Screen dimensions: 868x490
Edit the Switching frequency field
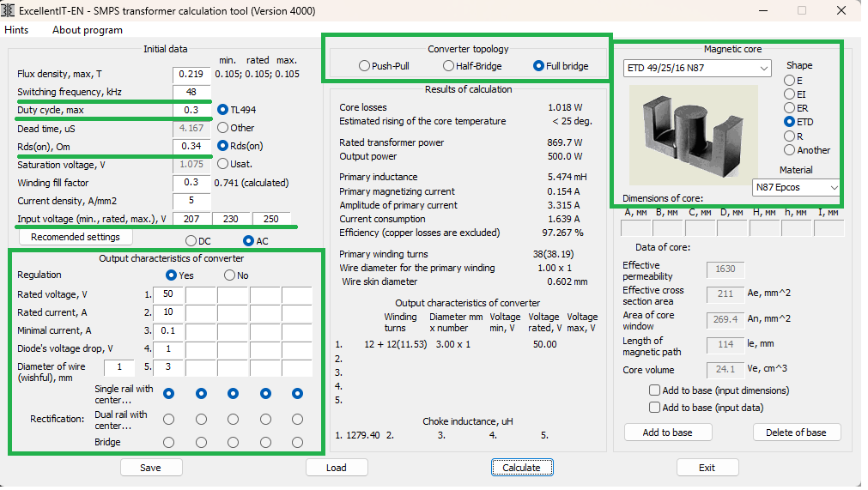(x=191, y=92)
